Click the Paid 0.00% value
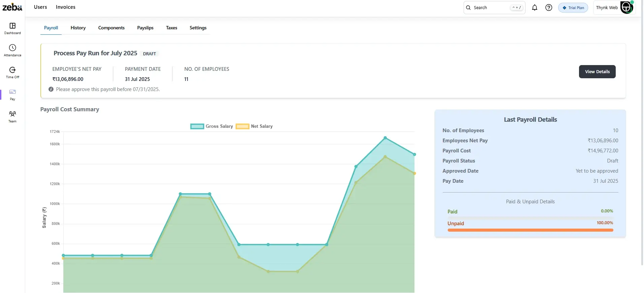644x293 pixels. 607,211
